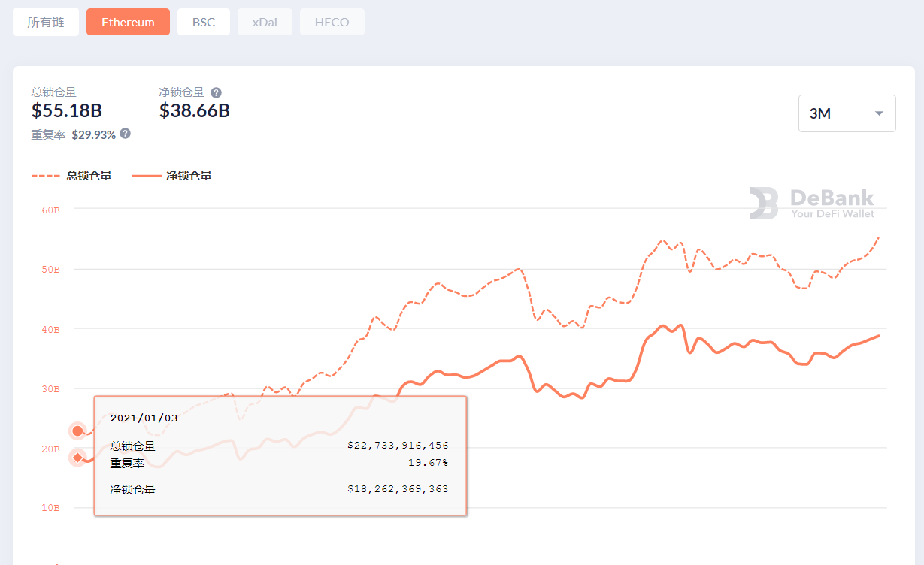This screenshot has height=565, width=924.
Task: Open the HECO chain tab
Action: pos(332,23)
